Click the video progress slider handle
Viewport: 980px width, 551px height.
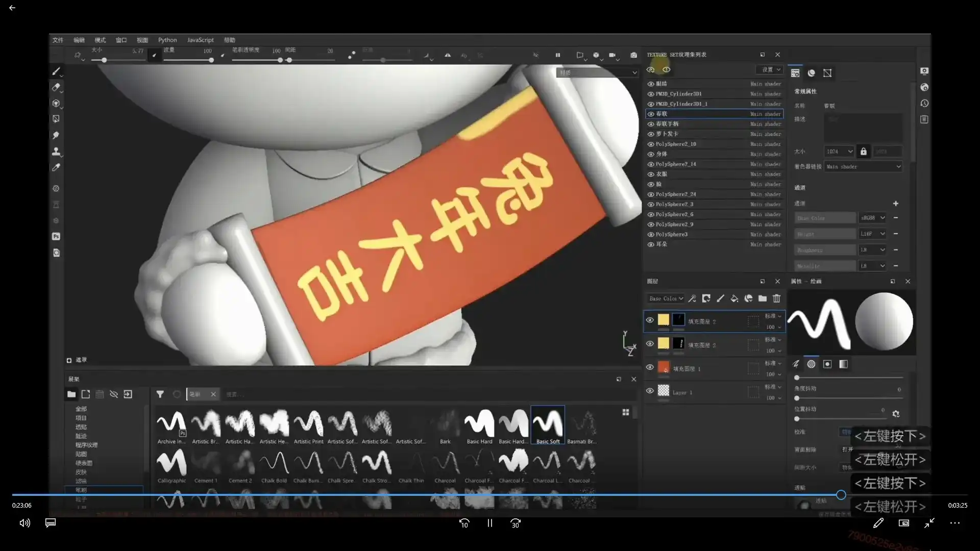[841, 494]
